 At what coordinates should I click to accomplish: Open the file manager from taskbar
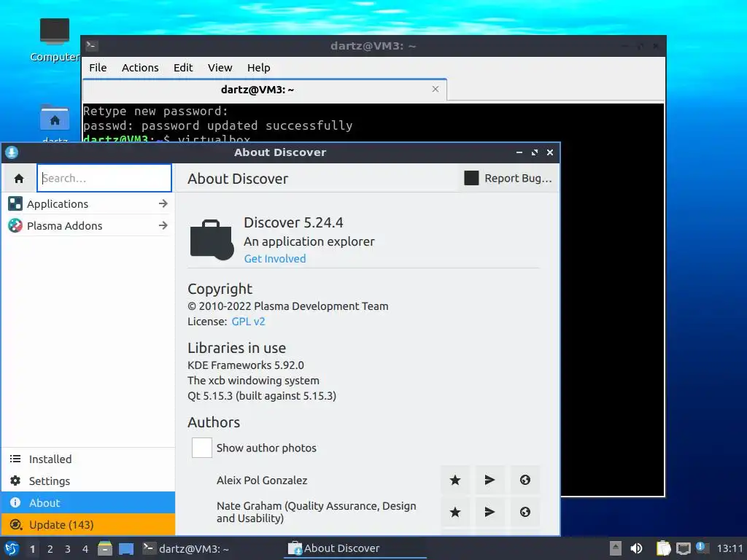click(x=105, y=548)
